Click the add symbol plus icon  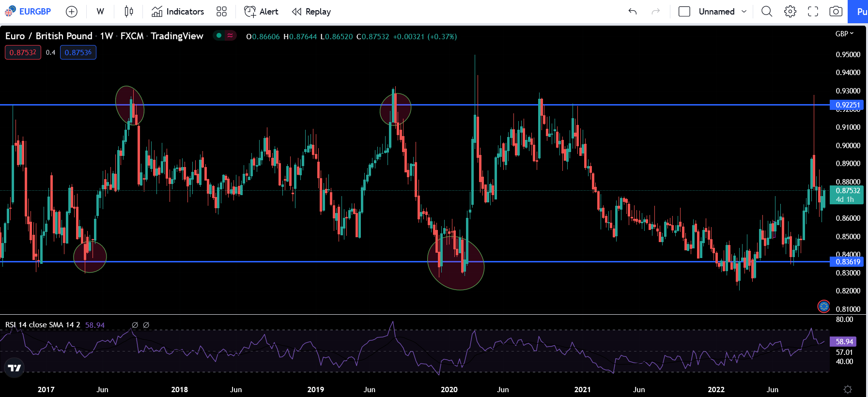[x=71, y=12]
